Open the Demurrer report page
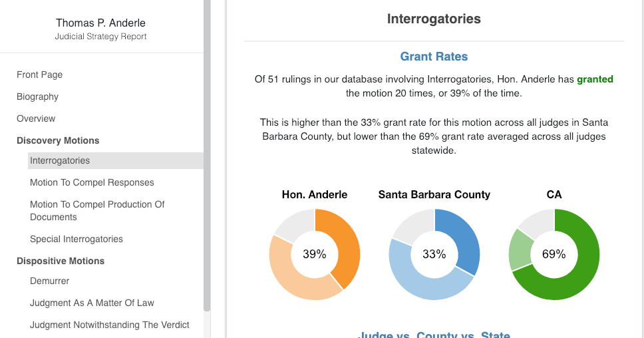644x338 pixels. click(x=50, y=281)
